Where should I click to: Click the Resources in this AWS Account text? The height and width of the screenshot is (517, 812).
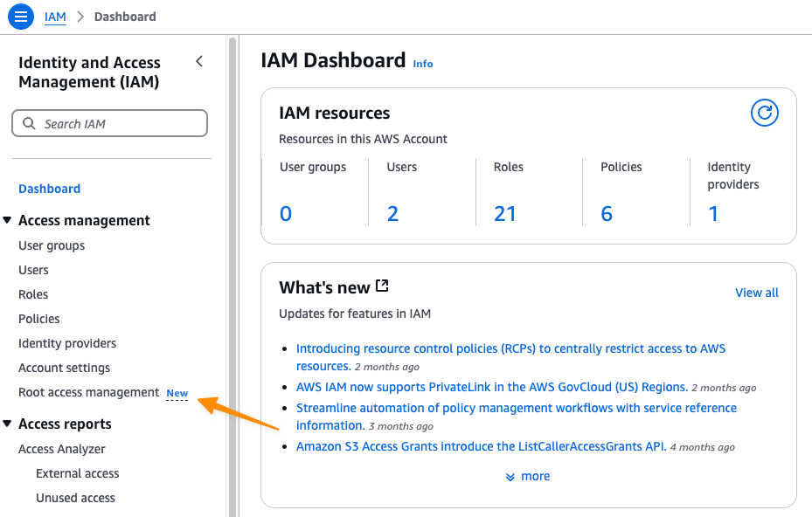(x=363, y=139)
